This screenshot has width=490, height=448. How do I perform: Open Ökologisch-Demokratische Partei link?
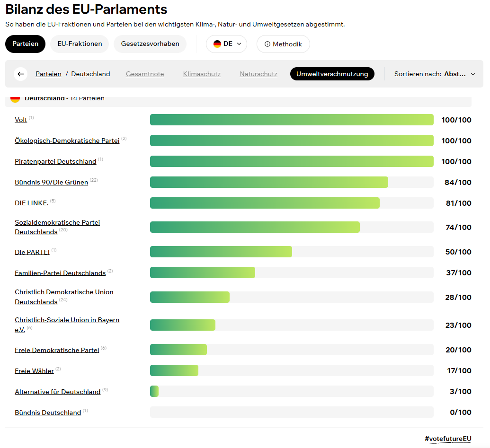coord(67,141)
